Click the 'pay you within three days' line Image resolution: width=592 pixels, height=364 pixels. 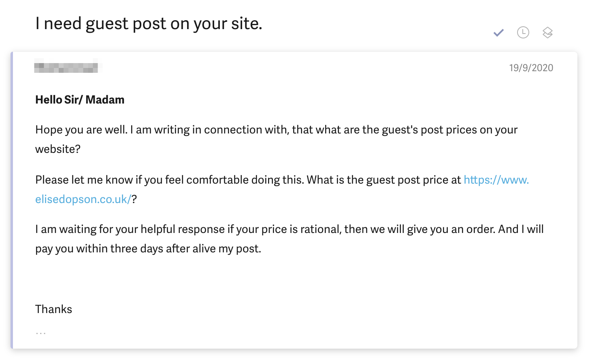(x=148, y=249)
